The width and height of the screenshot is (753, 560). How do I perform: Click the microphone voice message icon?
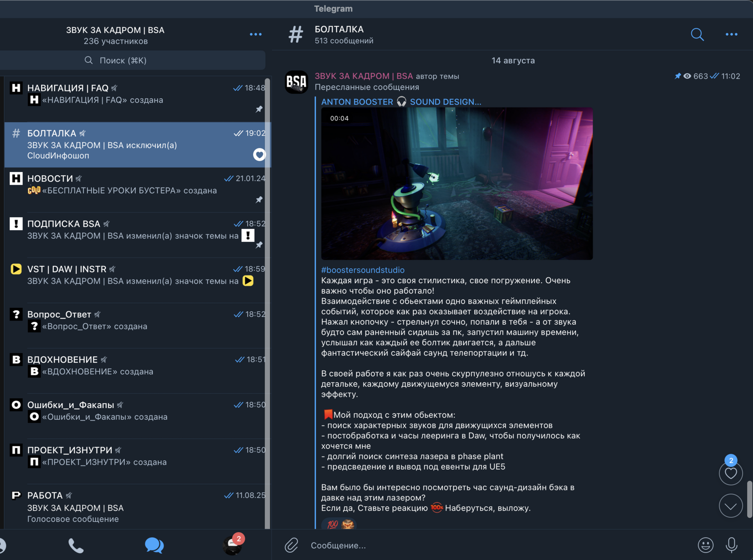pos(731,545)
